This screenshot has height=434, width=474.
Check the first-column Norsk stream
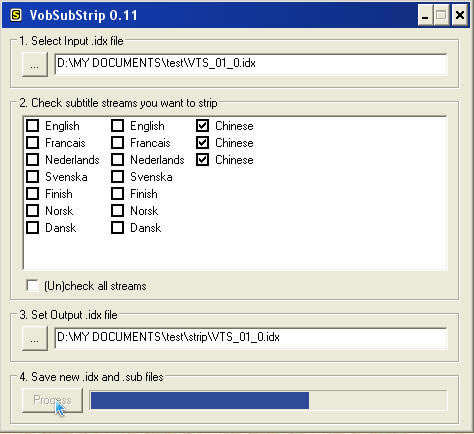(32, 211)
